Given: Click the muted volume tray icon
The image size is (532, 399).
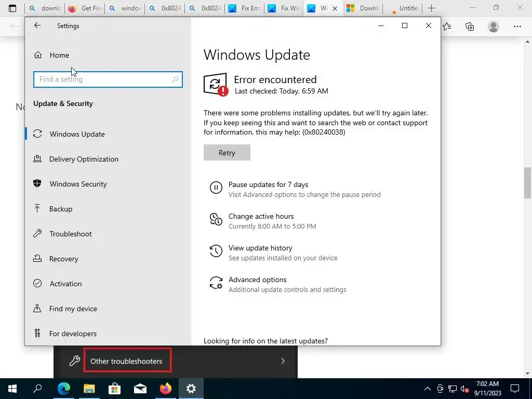Looking at the screenshot, I should (465, 389).
